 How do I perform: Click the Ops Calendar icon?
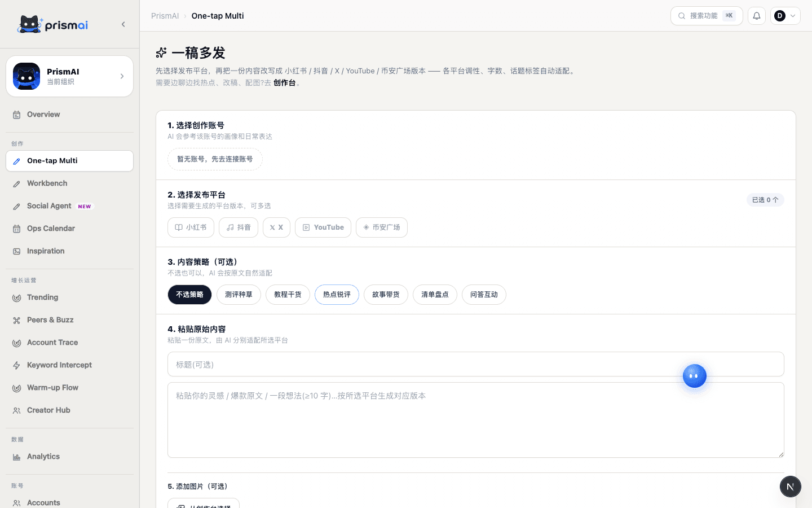[17, 229]
